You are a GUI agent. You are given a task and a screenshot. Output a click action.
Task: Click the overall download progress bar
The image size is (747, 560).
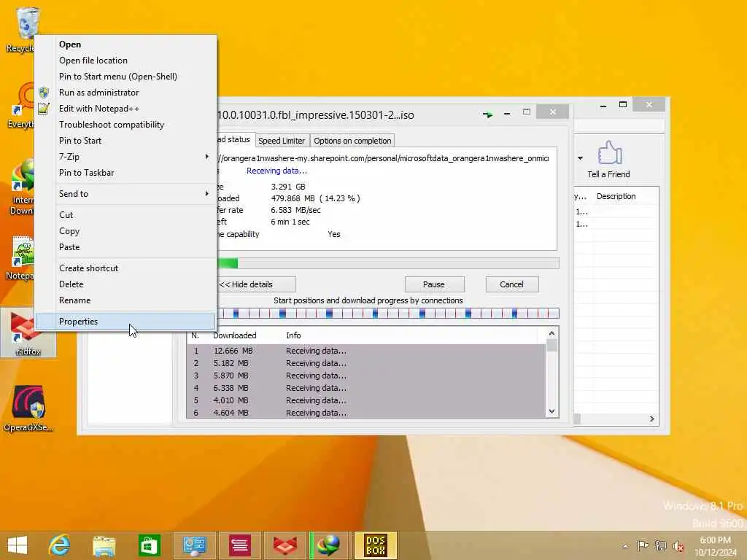coord(388,262)
